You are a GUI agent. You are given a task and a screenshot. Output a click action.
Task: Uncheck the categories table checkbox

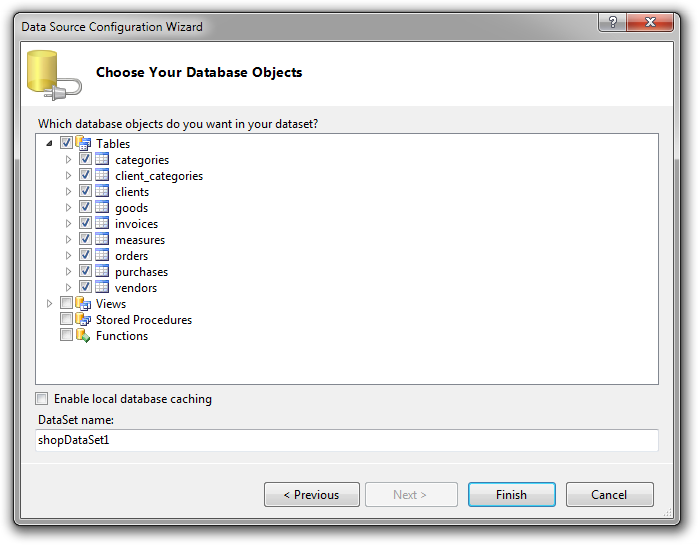point(85,159)
